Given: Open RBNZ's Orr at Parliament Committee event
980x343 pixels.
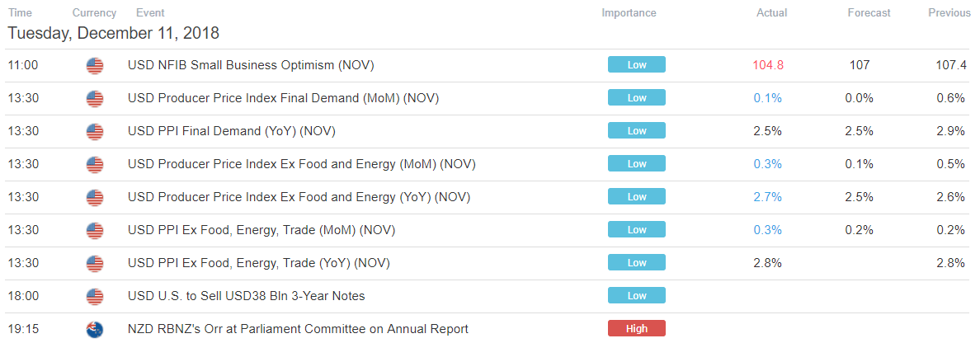Looking at the screenshot, I should 298,329.
